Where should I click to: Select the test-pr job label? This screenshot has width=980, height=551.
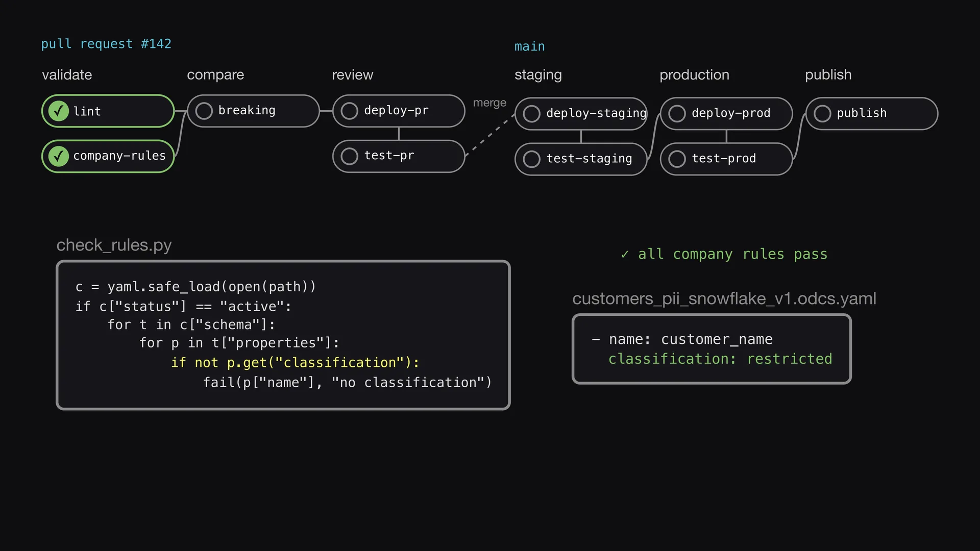[x=389, y=156]
